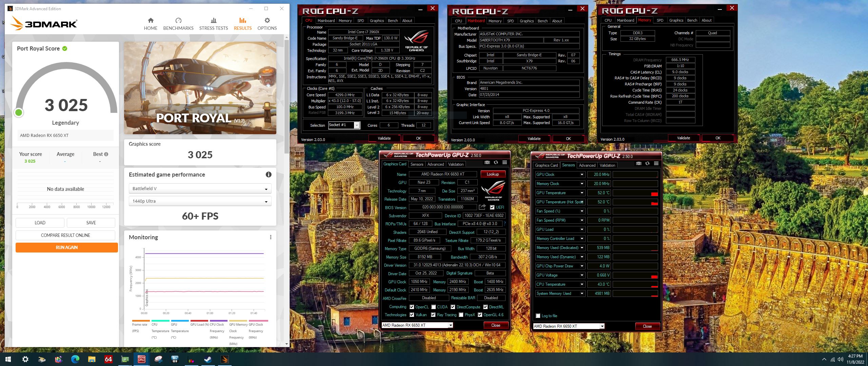Click the info icon next to Best
Screen dimensions: 868x366
(106, 154)
